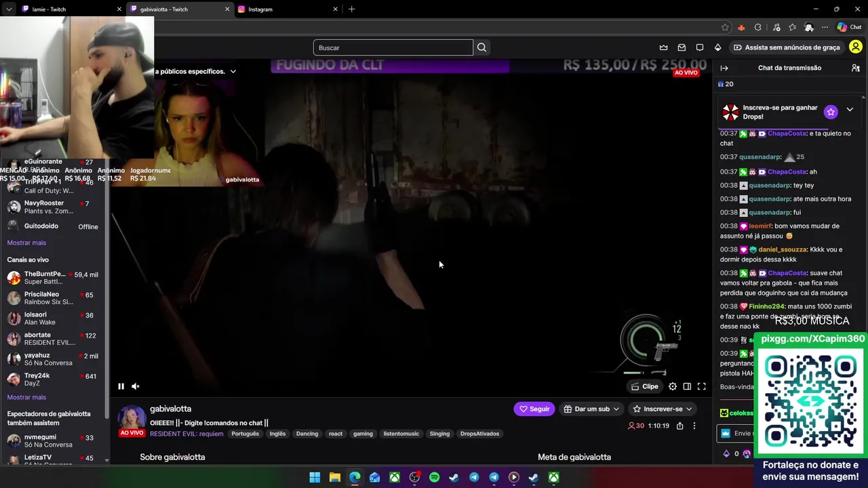Open the NavyRooster channel in sidebar

pos(53,207)
